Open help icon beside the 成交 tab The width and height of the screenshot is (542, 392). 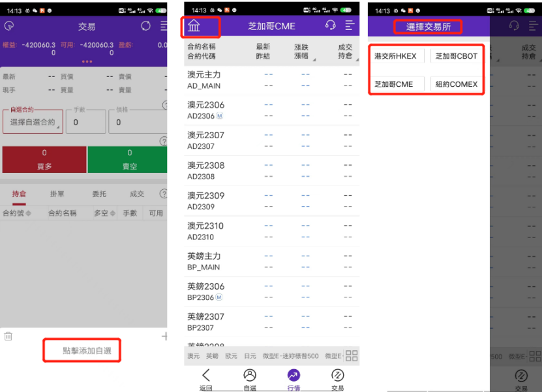[164, 194]
